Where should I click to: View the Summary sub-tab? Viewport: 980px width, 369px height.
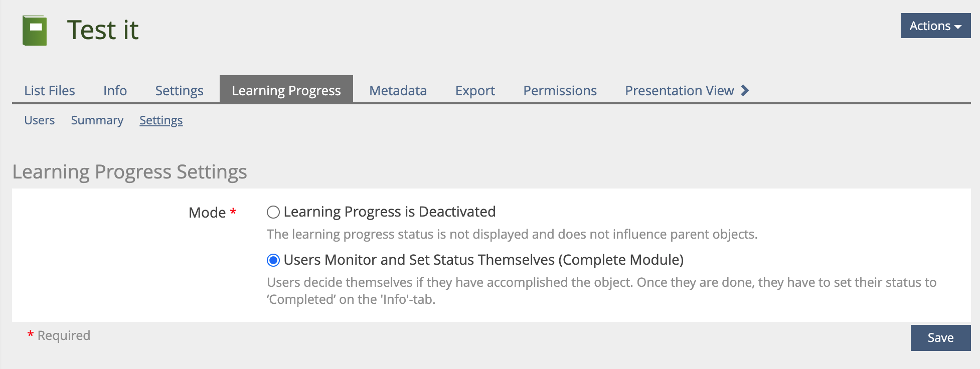tap(97, 120)
